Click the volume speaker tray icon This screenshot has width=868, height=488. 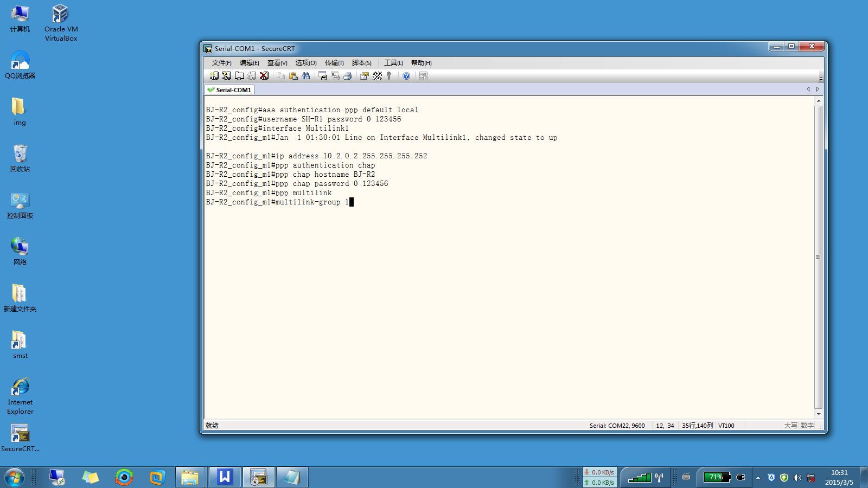pos(797,478)
